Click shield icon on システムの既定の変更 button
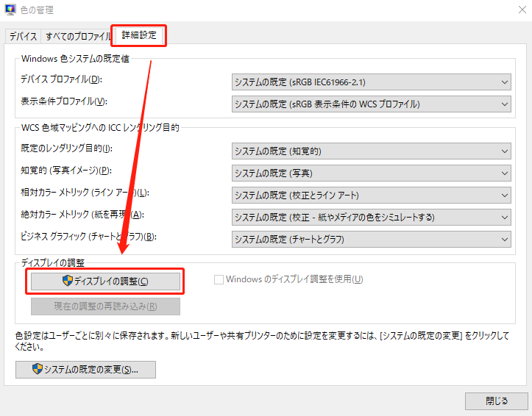 click(x=38, y=368)
